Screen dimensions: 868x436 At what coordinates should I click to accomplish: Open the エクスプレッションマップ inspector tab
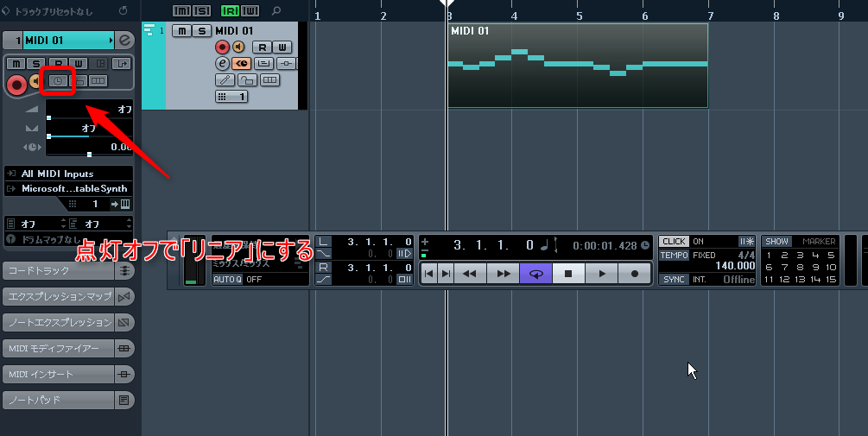59,297
